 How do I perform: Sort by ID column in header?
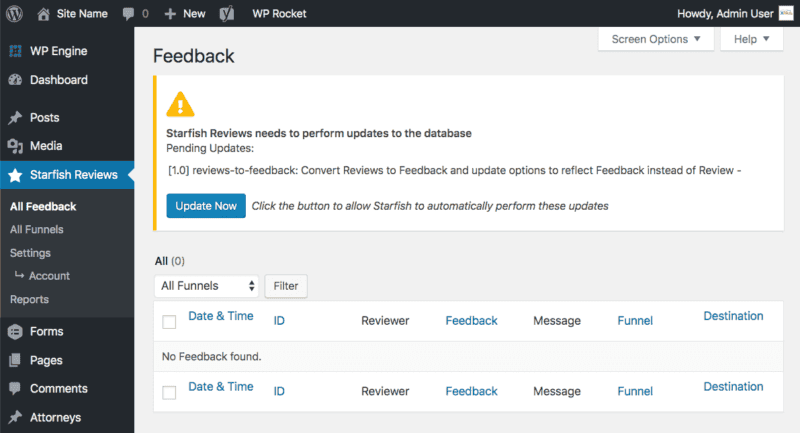coord(279,321)
